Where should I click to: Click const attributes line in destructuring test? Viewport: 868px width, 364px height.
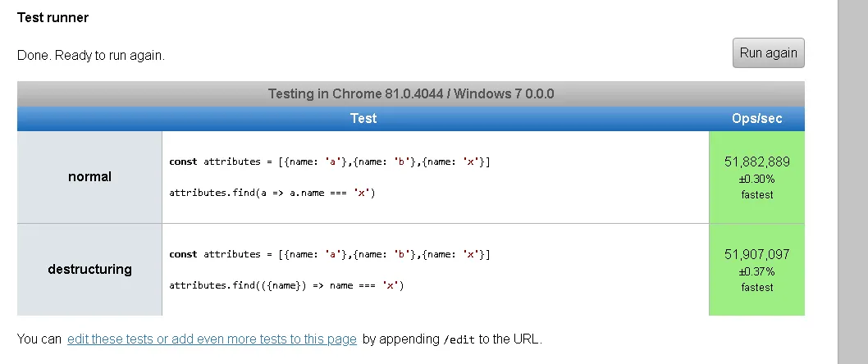(330, 254)
